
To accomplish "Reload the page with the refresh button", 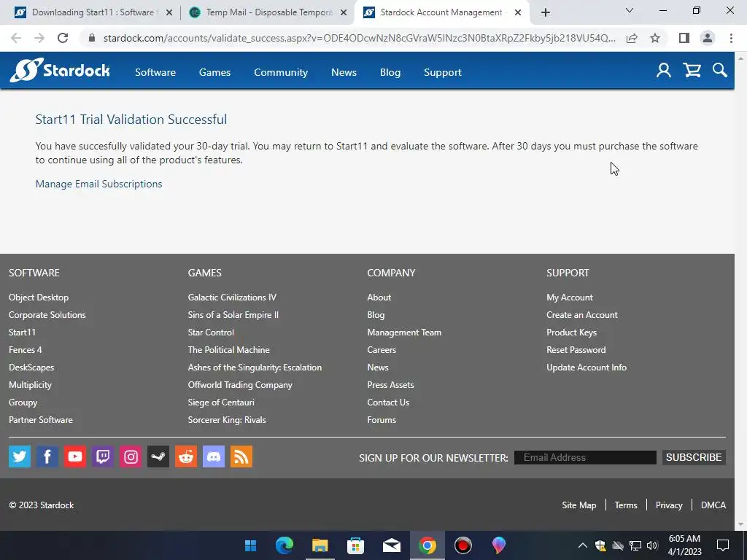I will click(63, 38).
